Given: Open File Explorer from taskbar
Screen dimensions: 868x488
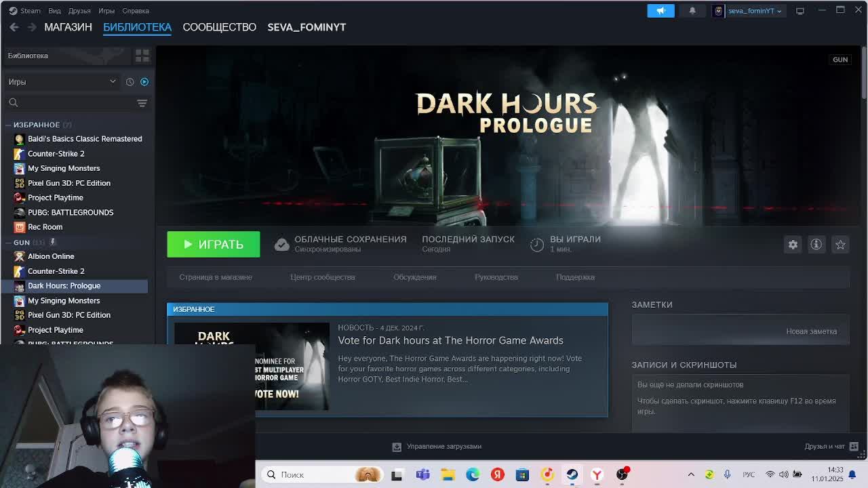Looking at the screenshot, I should tap(448, 474).
